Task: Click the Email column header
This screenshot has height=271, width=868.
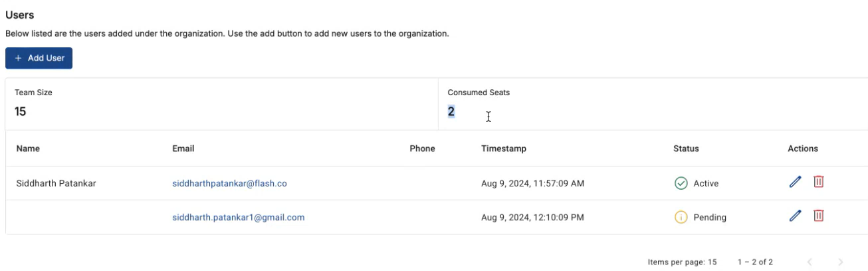Action: (183, 148)
